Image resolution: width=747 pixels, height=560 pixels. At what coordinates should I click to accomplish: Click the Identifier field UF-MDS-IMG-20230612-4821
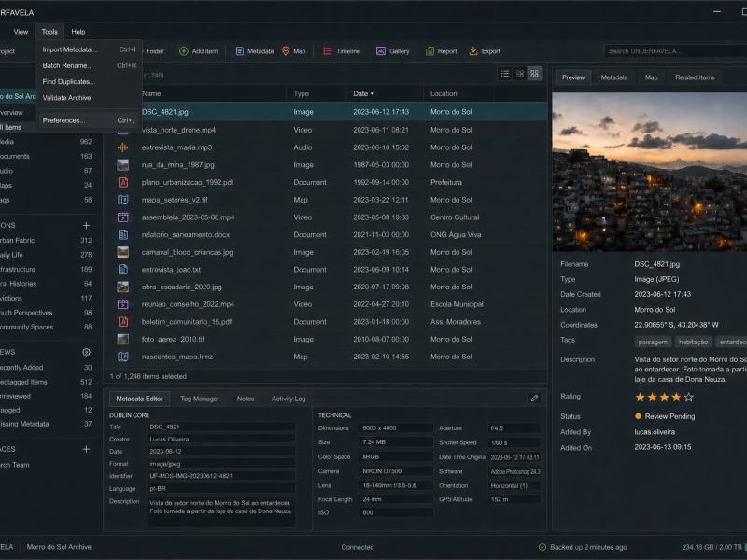(220, 476)
